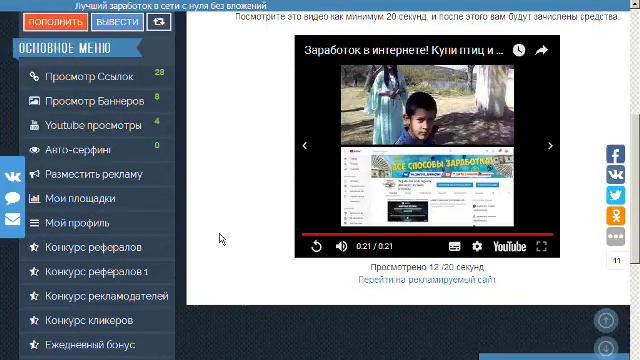
Task: Click the eye icon beside Авто-серфинг
Action: coord(34,150)
